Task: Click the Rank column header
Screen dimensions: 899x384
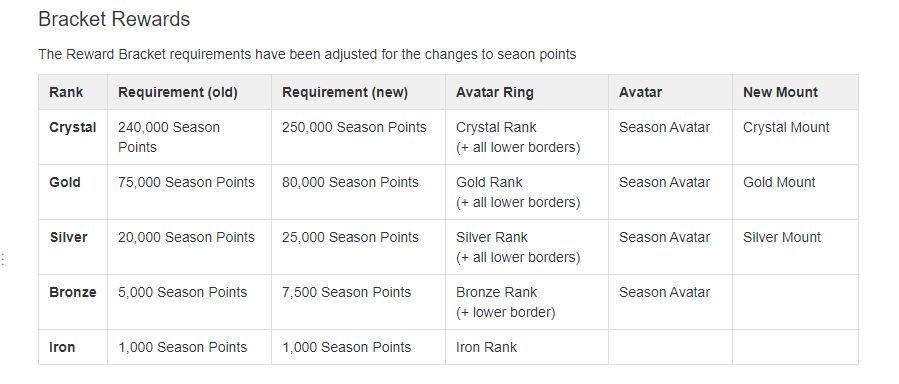Action: [x=66, y=92]
